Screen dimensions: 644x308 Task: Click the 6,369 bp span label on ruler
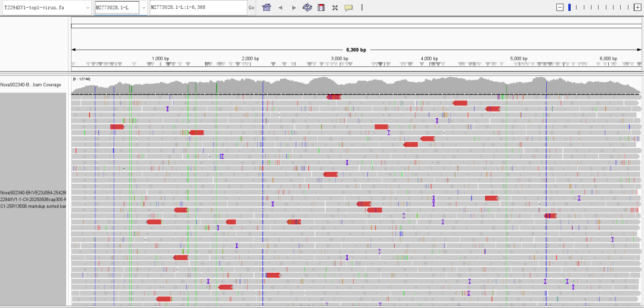point(355,50)
